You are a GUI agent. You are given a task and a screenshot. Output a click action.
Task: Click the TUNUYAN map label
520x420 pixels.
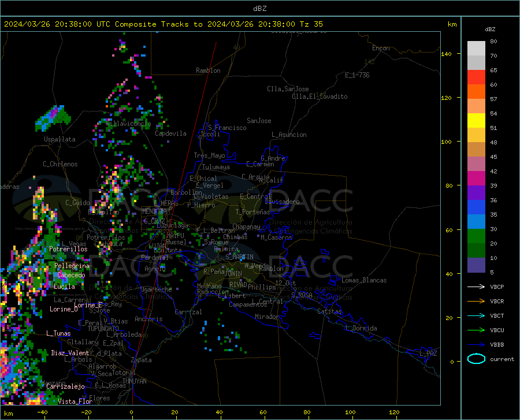point(134,381)
